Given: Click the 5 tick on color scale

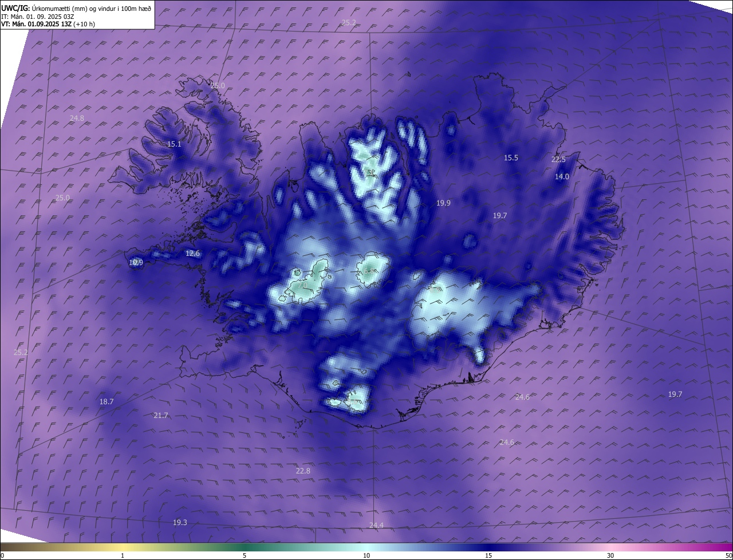Looking at the screenshot, I should tap(245, 556).
